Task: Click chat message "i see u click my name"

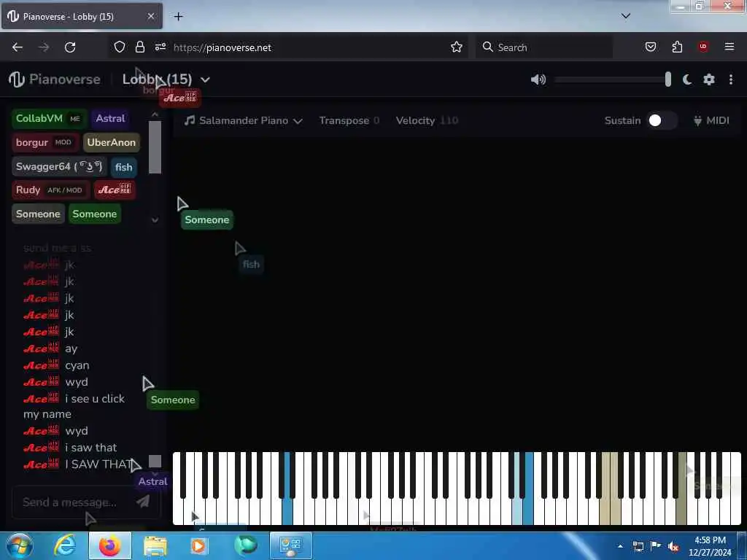Action: (x=74, y=406)
